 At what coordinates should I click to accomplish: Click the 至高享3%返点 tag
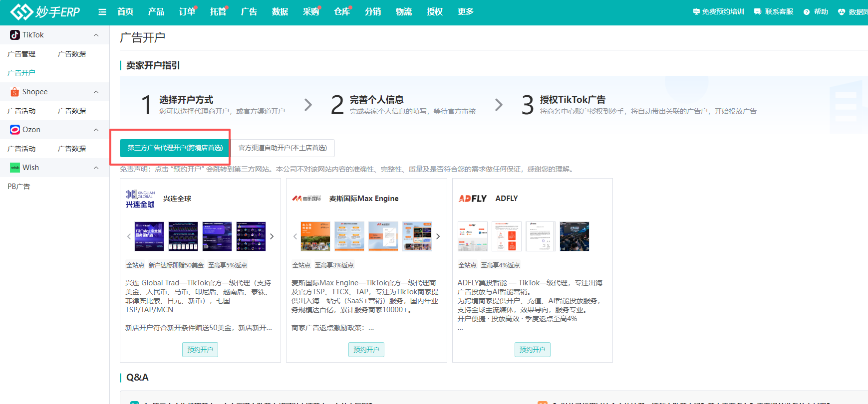[x=334, y=265]
